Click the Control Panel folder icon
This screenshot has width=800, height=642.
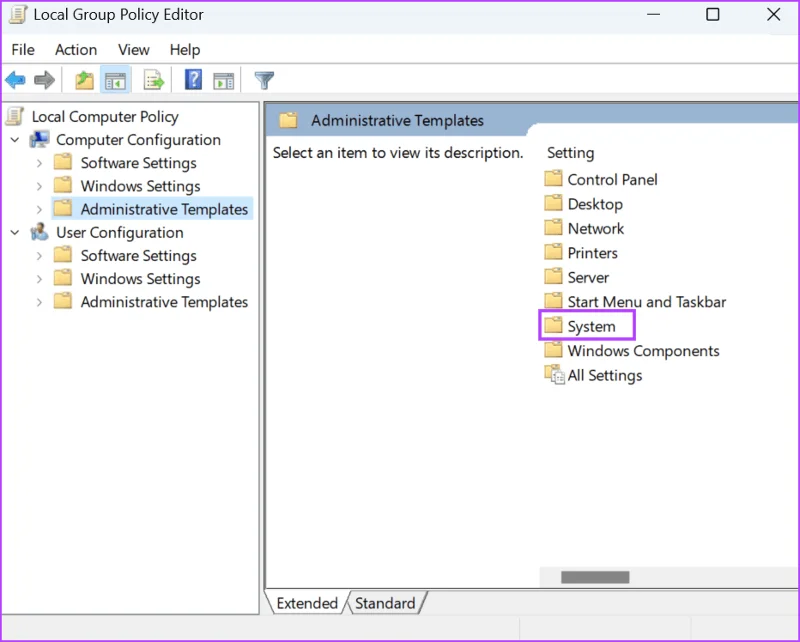point(553,179)
